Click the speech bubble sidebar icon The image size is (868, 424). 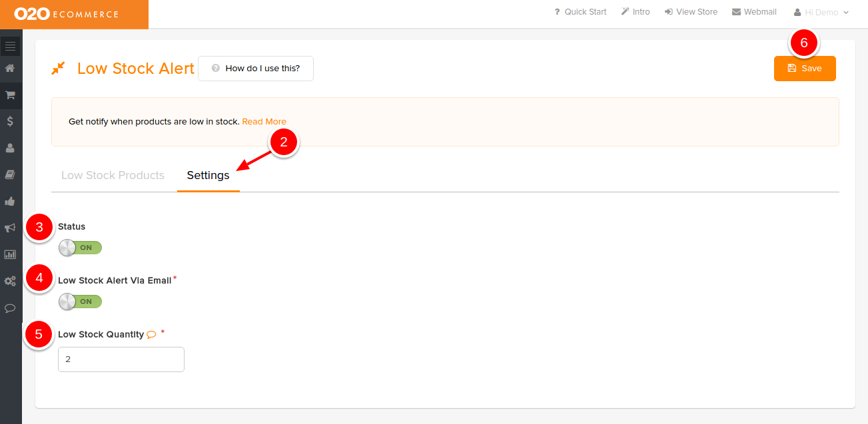tap(10, 308)
